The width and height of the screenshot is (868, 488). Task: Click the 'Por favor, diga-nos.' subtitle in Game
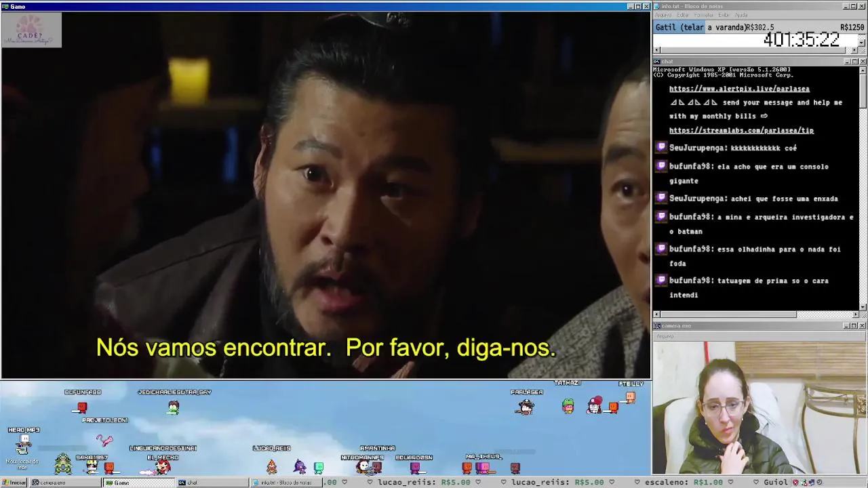[451, 348]
